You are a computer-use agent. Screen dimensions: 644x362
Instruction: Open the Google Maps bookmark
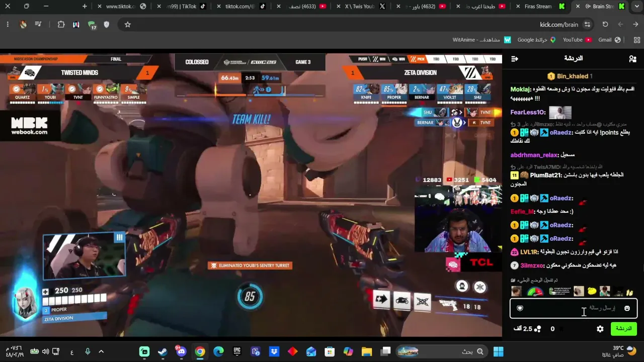pyautogui.click(x=536, y=40)
